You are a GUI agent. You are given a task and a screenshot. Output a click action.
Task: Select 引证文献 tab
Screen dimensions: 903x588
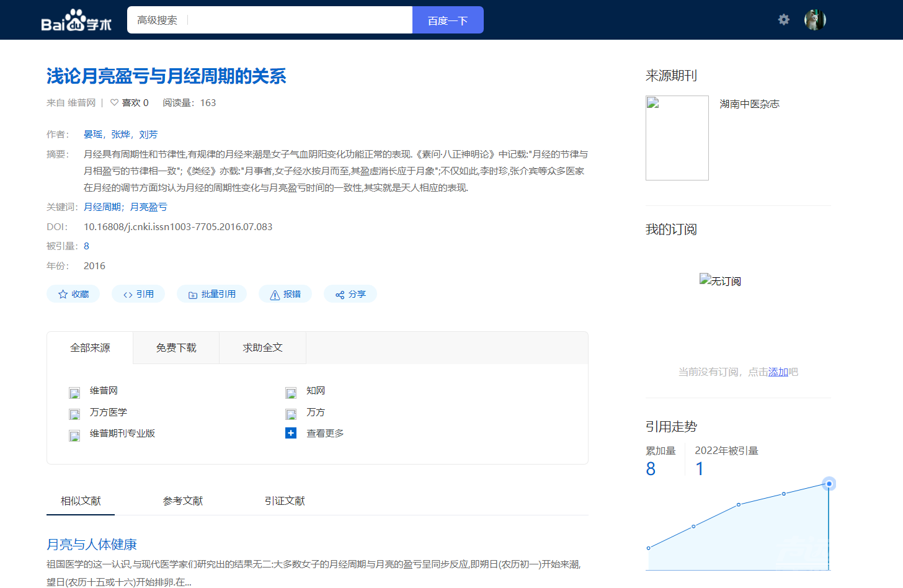[285, 501]
